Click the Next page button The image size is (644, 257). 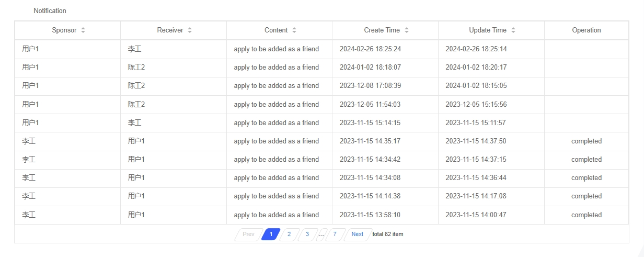coord(358,234)
